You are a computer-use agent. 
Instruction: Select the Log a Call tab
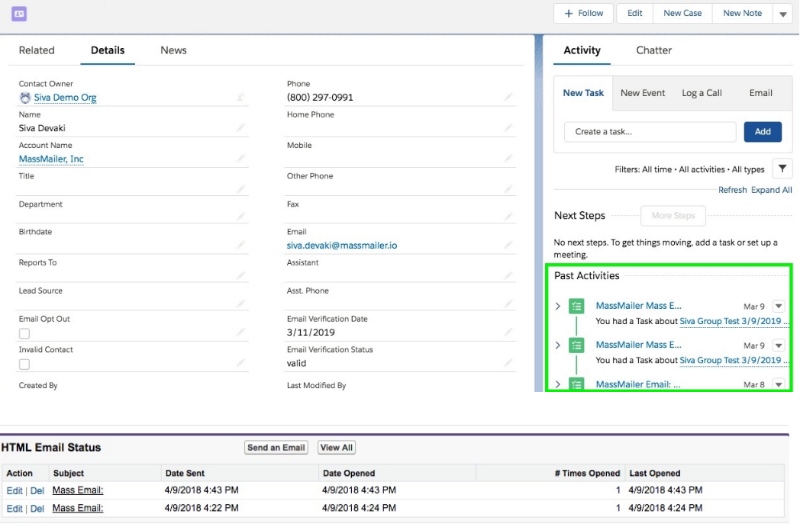click(701, 93)
